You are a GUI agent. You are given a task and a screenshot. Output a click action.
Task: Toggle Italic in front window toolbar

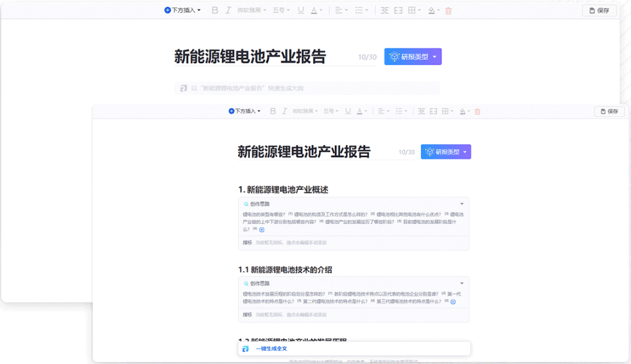[285, 111]
